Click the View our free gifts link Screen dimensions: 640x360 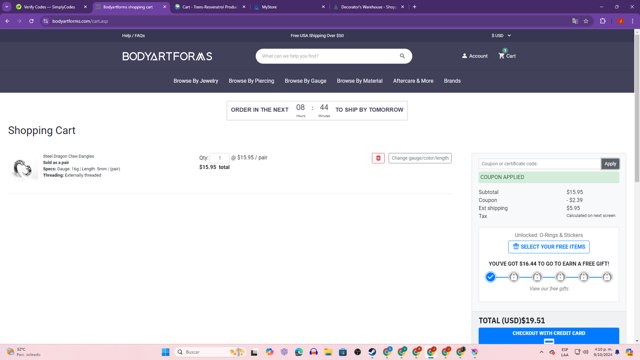click(x=549, y=289)
